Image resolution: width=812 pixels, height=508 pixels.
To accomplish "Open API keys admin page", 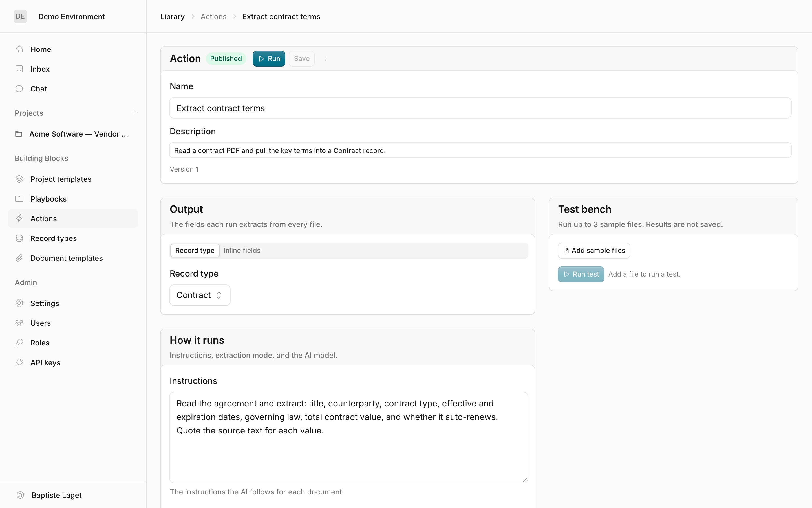I will (73, 363).
